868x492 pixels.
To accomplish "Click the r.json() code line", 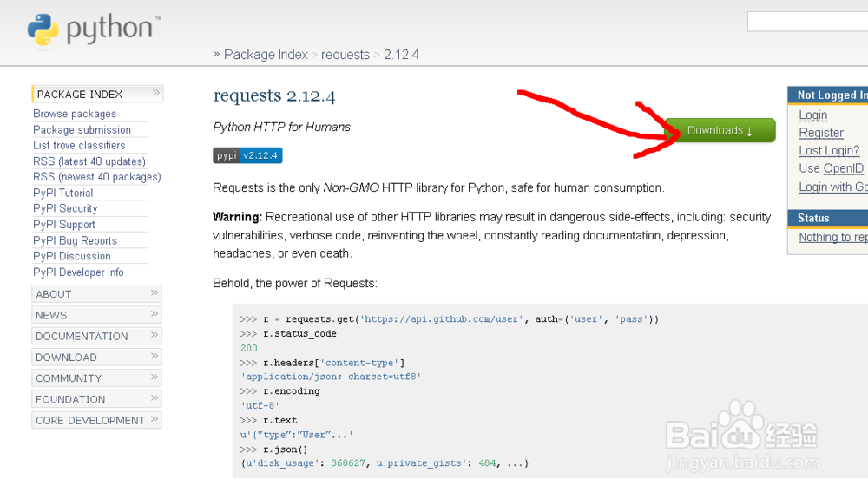I will tap(273, 449).
